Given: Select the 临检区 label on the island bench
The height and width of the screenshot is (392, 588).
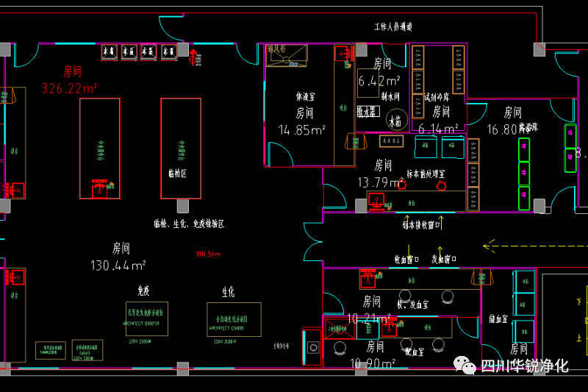Looking at the screenshot, I should coord(177,174).
